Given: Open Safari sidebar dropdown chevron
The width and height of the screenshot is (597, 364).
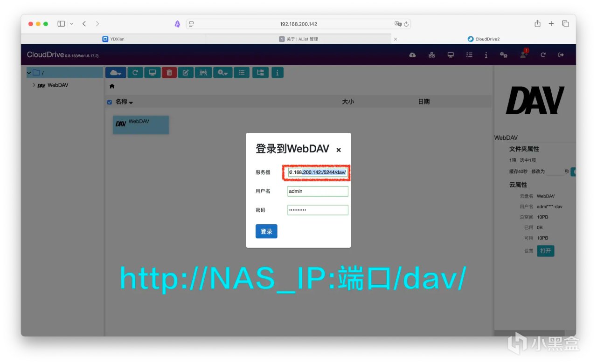Looking at the screenshot, I should (x=71, y=24).
